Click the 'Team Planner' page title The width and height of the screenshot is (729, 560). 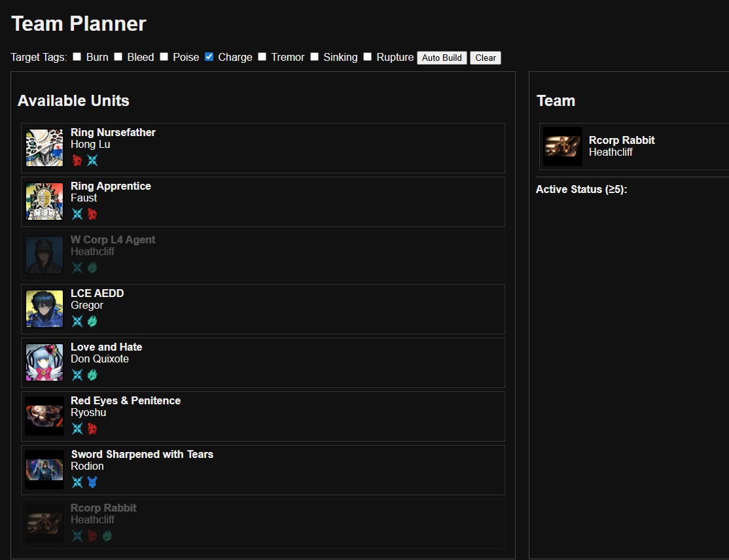(79, 24)
